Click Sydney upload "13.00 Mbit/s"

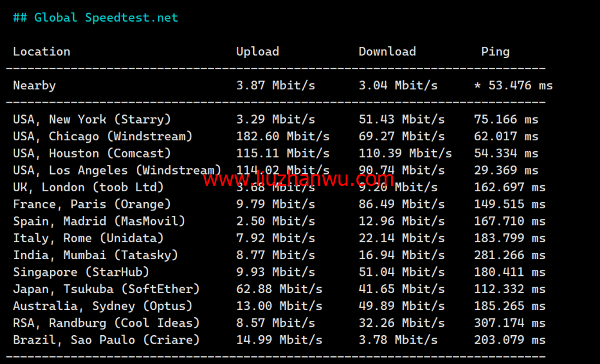[279, 306]
